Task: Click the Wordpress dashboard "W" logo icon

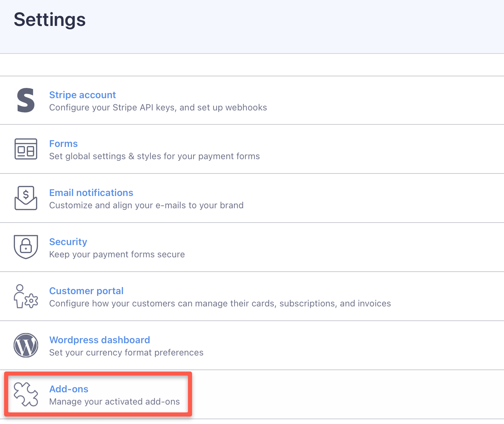Action: click(x=26, y=345)
